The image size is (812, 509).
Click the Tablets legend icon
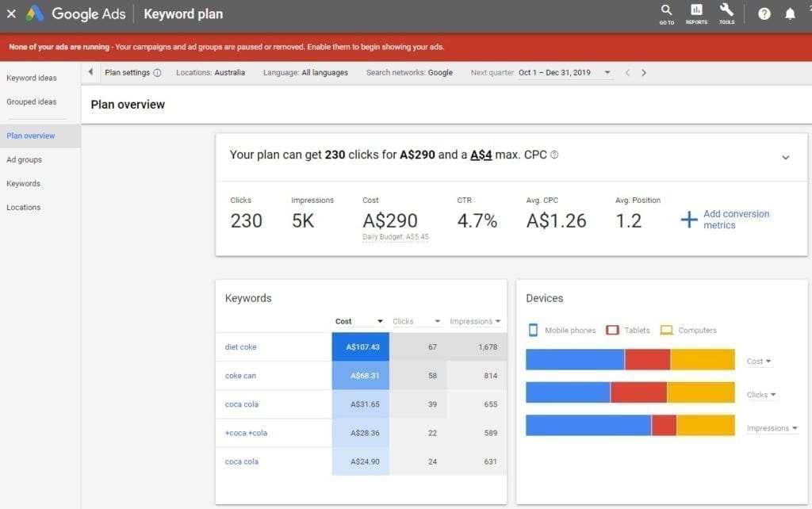(x=612, y=330)
